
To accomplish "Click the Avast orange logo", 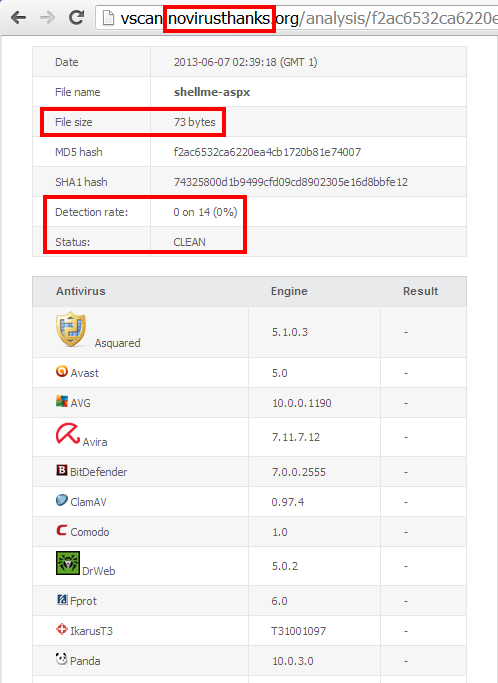I will (62, 371).
